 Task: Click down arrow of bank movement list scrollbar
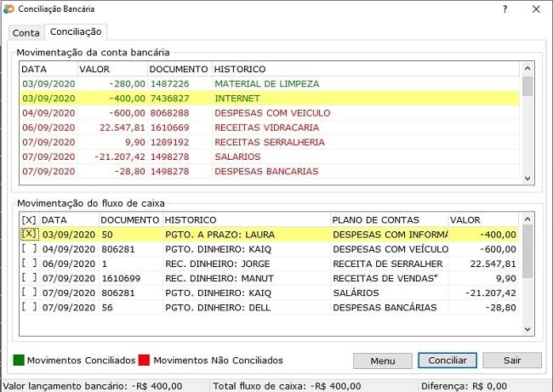527,179
